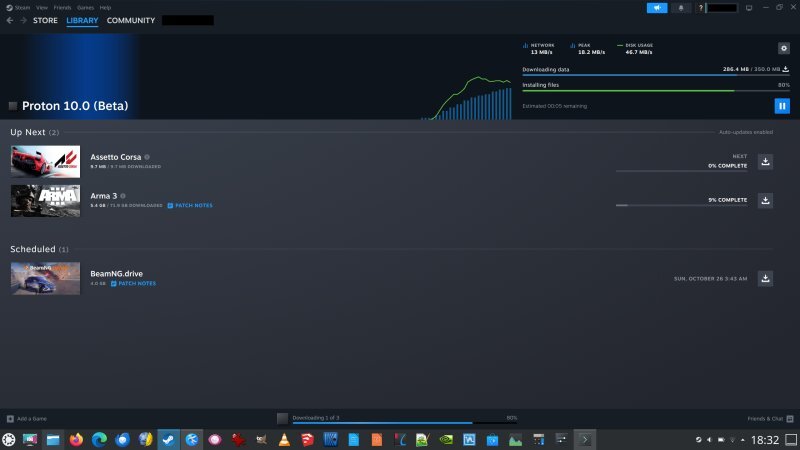Pause the Proton 10.0 download
This screenshot has width=800, height=450.
click(x=782, y=106)
